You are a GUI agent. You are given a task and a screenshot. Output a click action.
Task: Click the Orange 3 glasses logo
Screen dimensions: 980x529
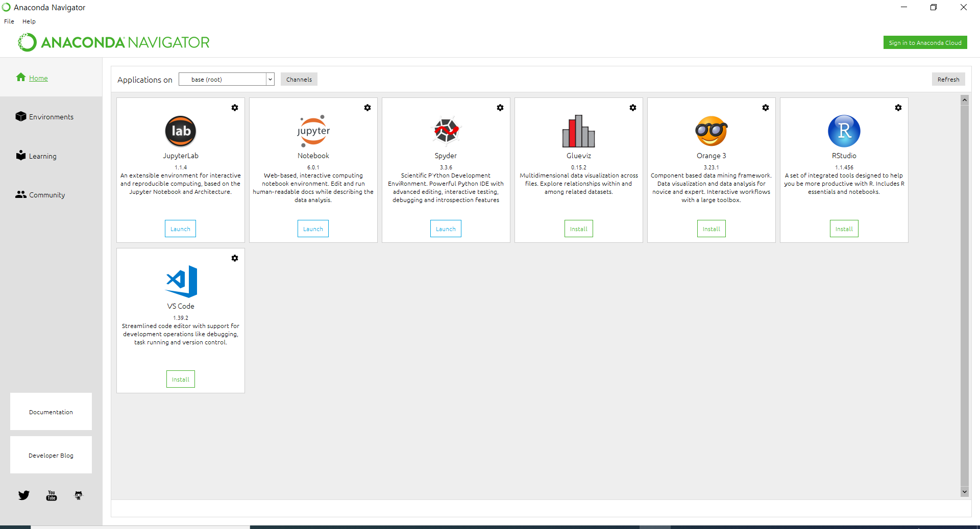tap(712, 131)
